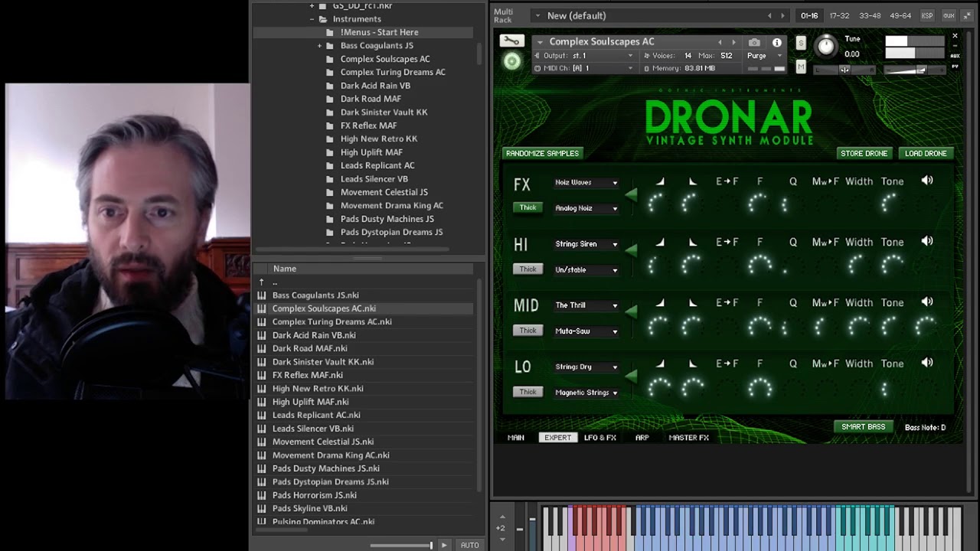Shift keyboard octave up arrow

[501, 517]
